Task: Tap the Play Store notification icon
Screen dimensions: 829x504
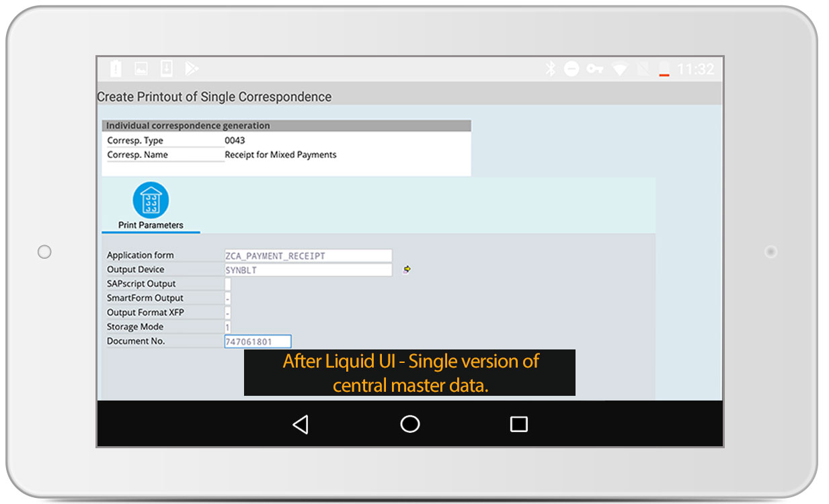Action: 192,69
